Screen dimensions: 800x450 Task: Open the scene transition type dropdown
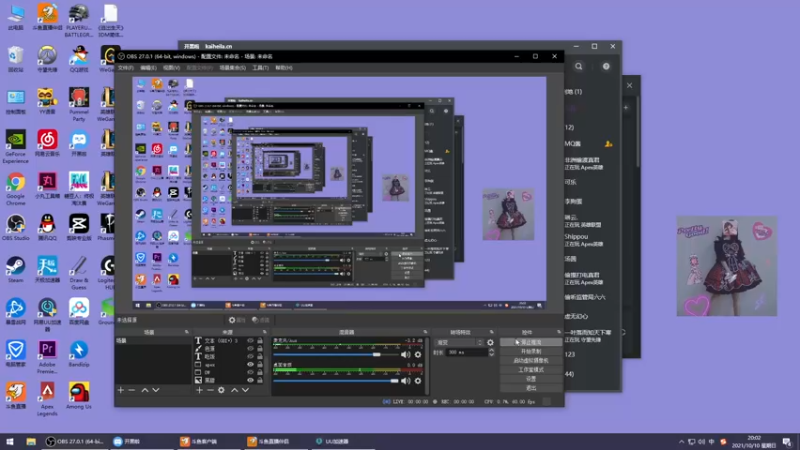458,343
